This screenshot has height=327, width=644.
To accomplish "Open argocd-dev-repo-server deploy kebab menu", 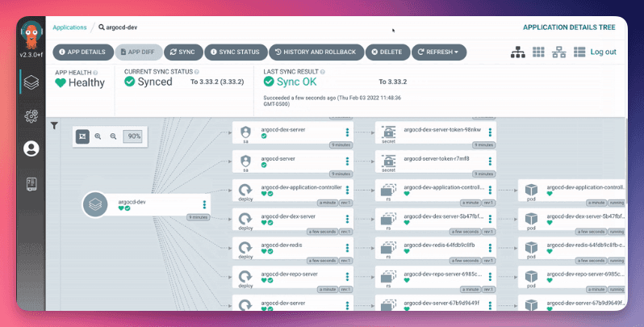I will [347, 277].
